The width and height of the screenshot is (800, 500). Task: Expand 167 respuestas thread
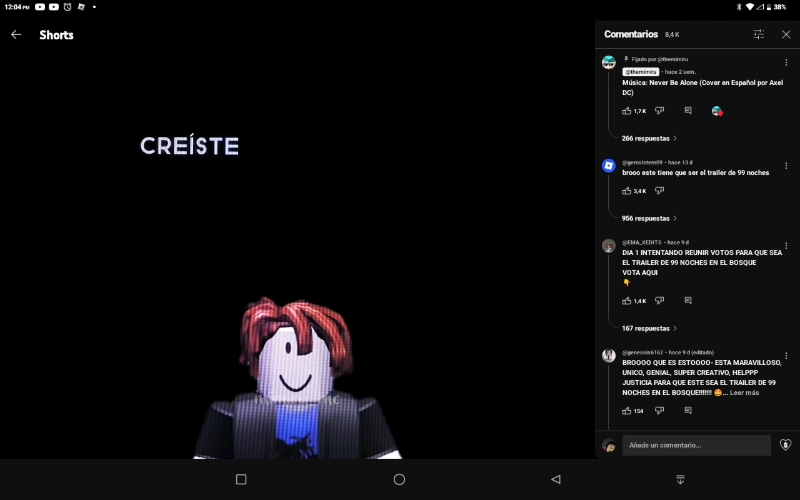[x=649, y=329]
